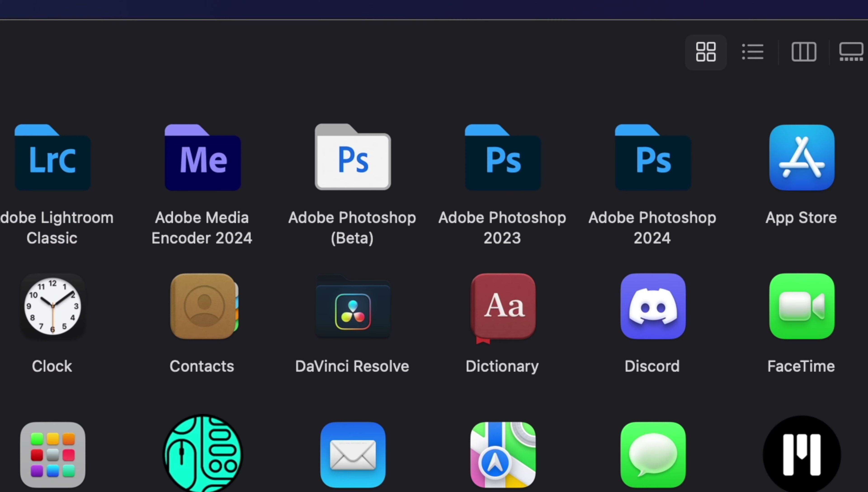This screenshot has height=492, width=868.
Task: Click the 'Dictionary' name label
Action: [x=502, y=367]
